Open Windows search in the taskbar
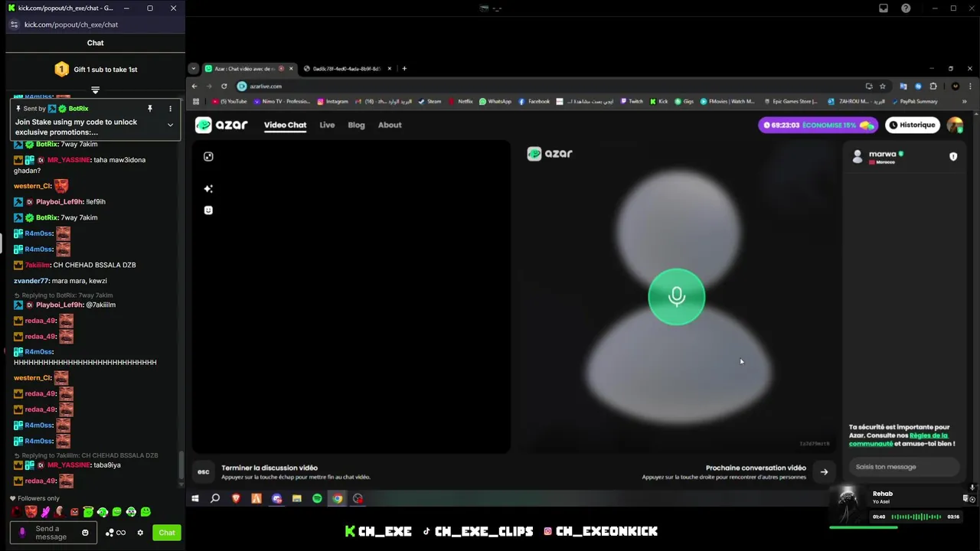 tap(215, 498)
